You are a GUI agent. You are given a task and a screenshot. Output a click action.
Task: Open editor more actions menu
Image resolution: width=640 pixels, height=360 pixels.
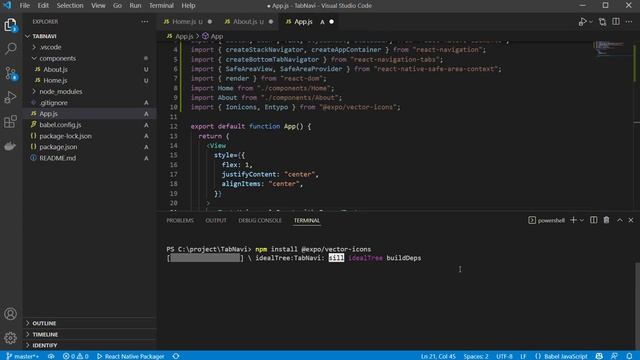(x=629, y=22)
